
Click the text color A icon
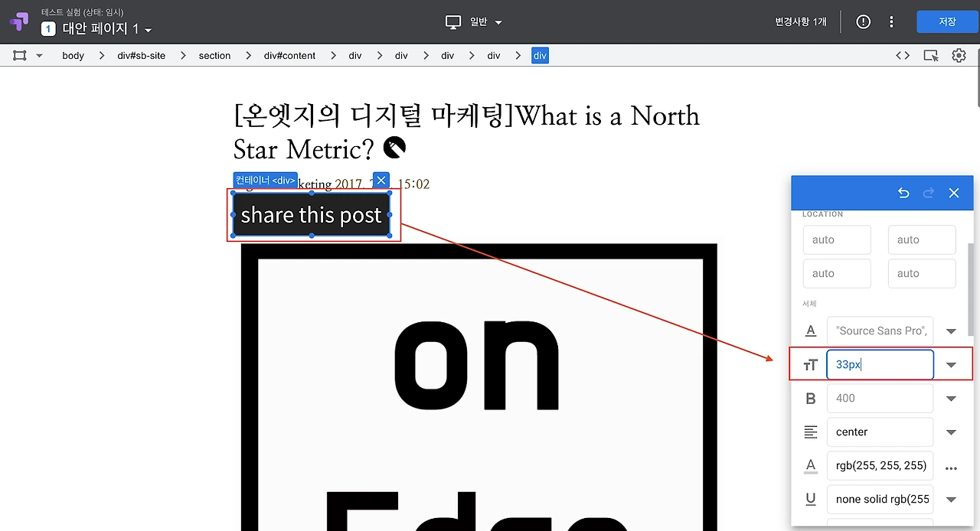pyautogui.click(x=810, y=466)
